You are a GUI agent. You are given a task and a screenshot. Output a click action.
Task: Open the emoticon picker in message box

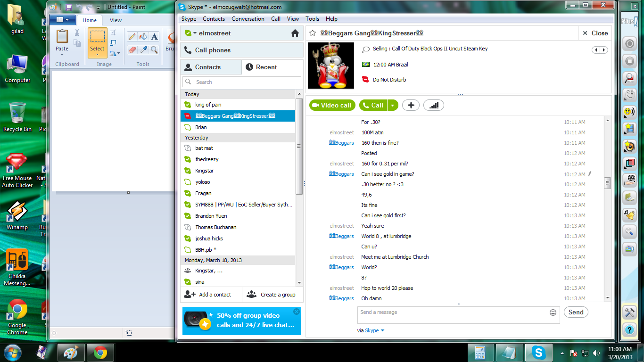[x=553, y=312]
